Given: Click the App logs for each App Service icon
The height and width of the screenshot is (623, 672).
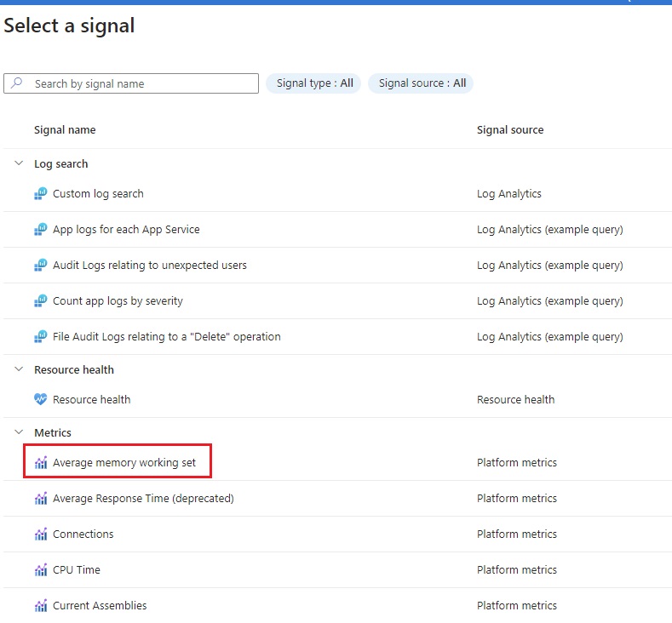Looking at the screenshot, I should 40,230.
